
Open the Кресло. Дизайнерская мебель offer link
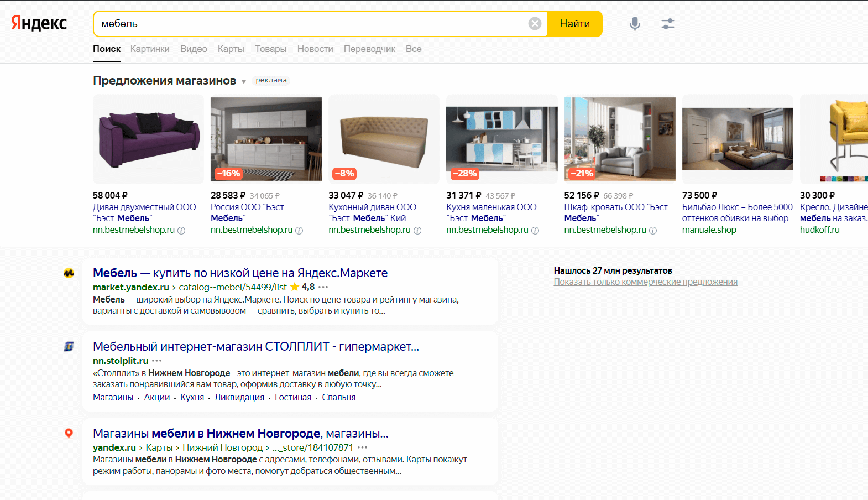[834, 212]
